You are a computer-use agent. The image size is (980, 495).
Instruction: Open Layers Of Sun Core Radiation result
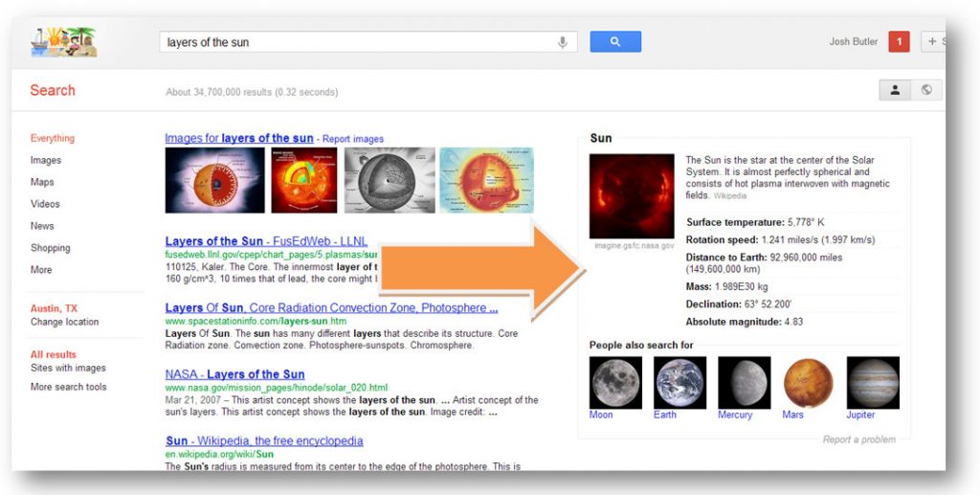331,307
